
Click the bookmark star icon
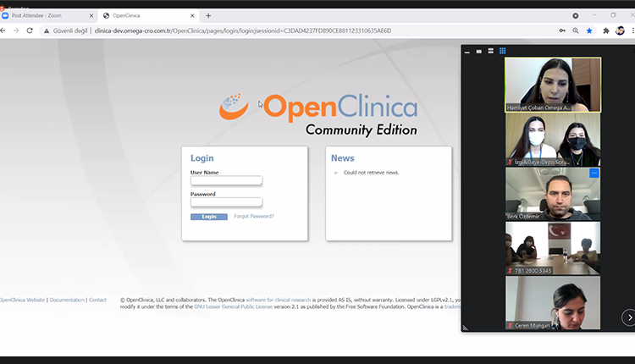pyautogui.click(x=589, y=30)
